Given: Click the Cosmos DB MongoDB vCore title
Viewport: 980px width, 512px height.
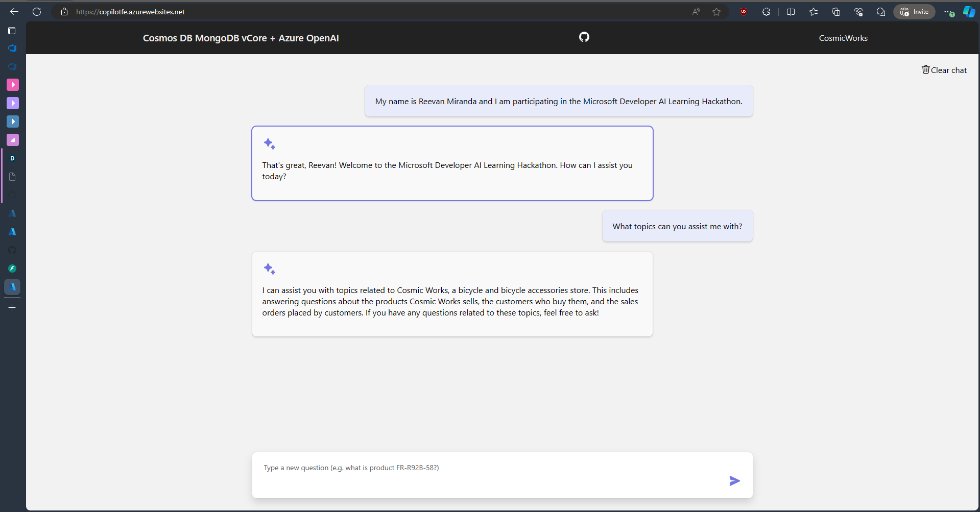Looking at the screenshot, I should point(241,38).
